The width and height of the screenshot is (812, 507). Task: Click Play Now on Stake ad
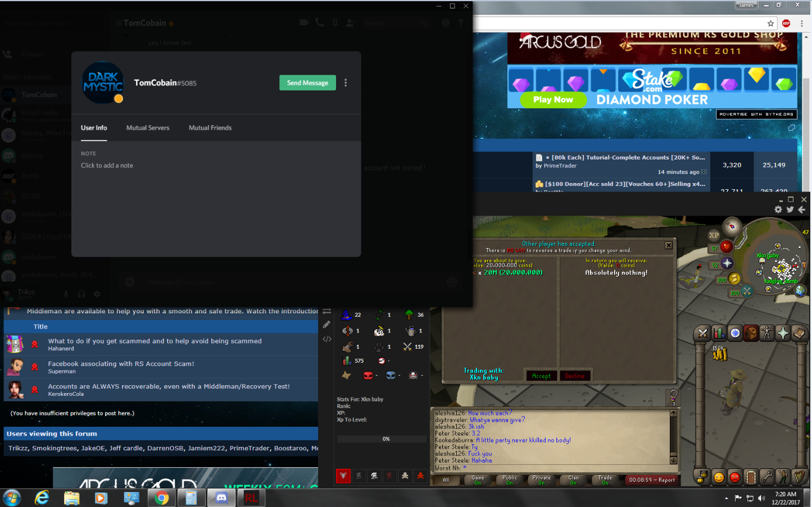553,99
